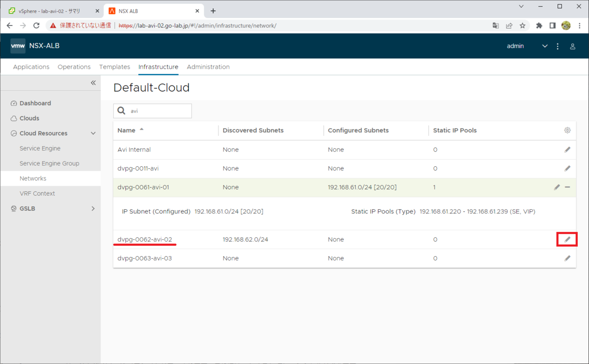Edit the dvpg-0063-avi-03 network
The height and width of the screenshot is (364, 589).
pyautogui.click(x=567, y=258)
